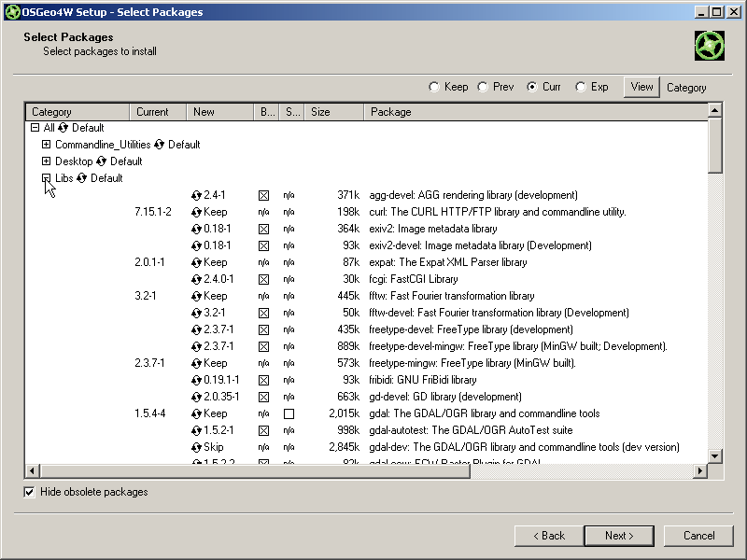This screenshot has height=560, width=747.
Task: Toggle Hide obsolete packages checkbox
Action: click(29, 493)
